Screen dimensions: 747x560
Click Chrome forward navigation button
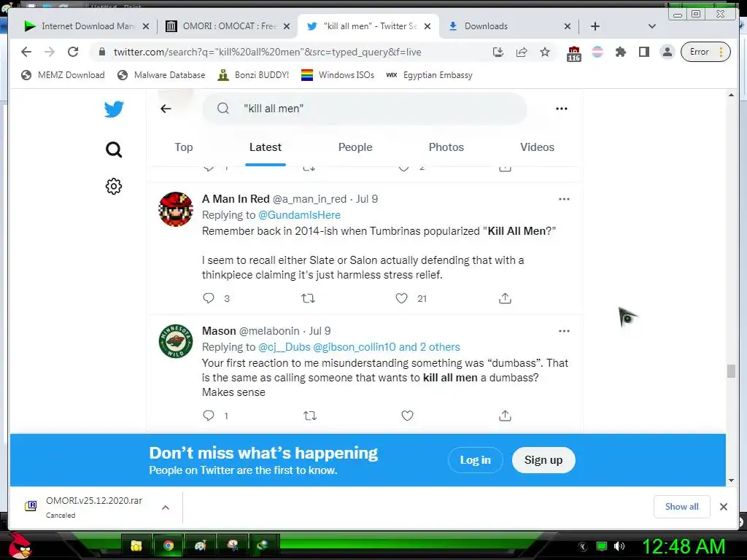tap(50, 52)
